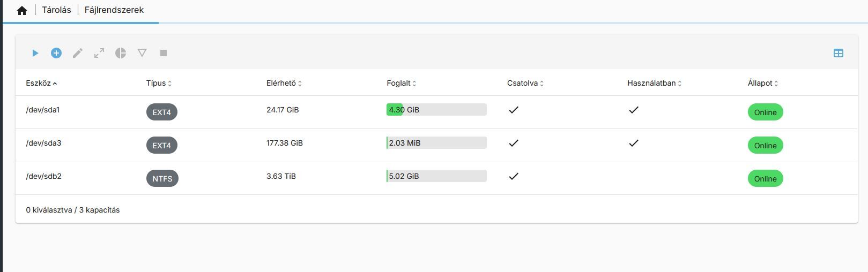Screen dimensions: 868x272
Task: Open Tárolás in the breadcrumb
Action: [x=57, y=10]
